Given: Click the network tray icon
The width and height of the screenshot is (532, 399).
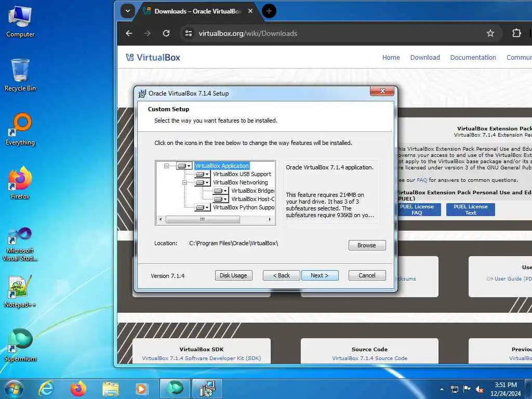Looking at the screenshot, I should coord(454,389).
